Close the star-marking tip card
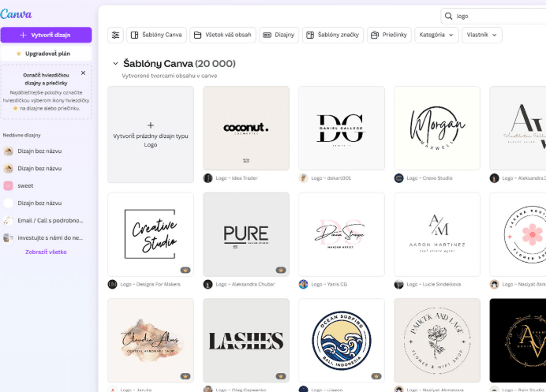The height and width of the screenshot is (392, 546). click(x=83, y=73)
